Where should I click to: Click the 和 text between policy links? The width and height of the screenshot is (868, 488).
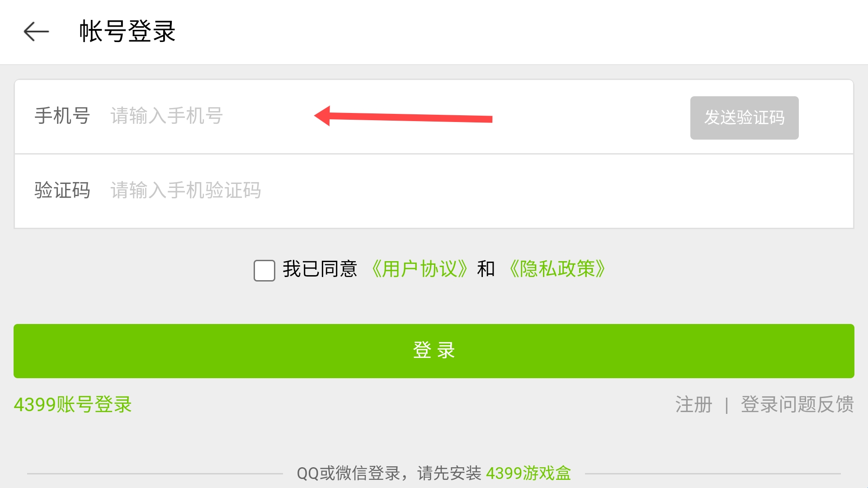pos(486,269)
